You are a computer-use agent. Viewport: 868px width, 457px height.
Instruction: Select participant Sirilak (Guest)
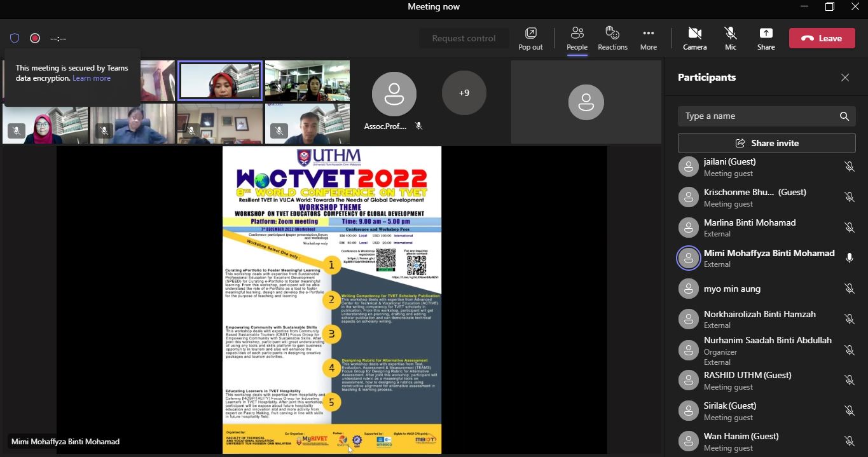(766, 411)
